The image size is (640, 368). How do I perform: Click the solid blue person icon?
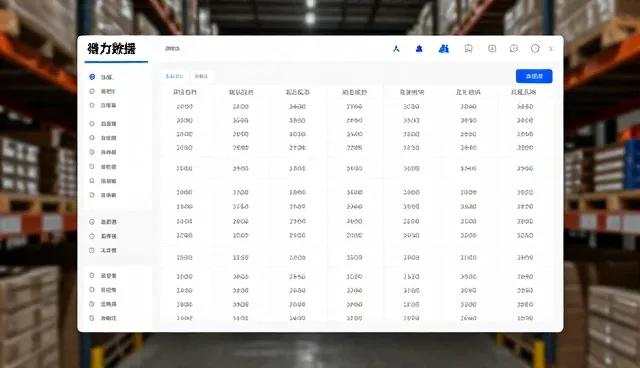coord(419,49)
